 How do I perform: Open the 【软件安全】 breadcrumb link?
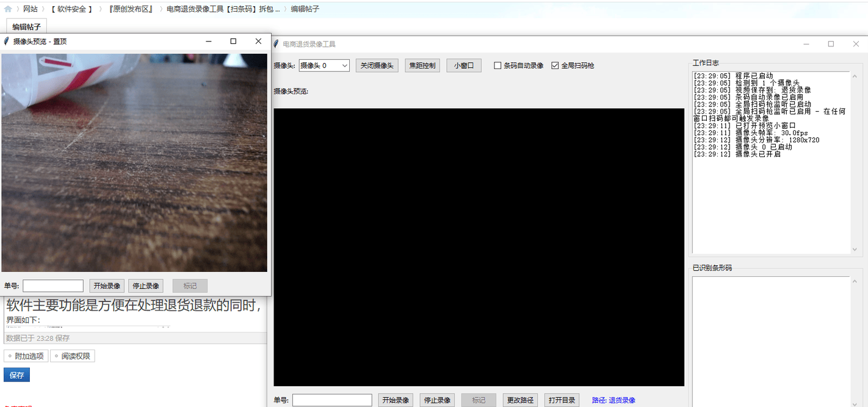(72, 9)
